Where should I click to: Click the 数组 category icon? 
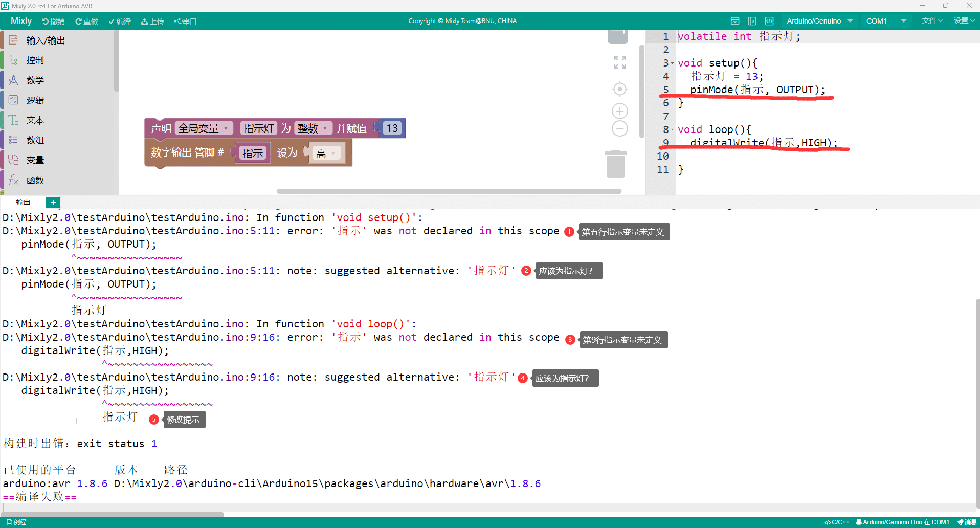click(x=13, y=140)
